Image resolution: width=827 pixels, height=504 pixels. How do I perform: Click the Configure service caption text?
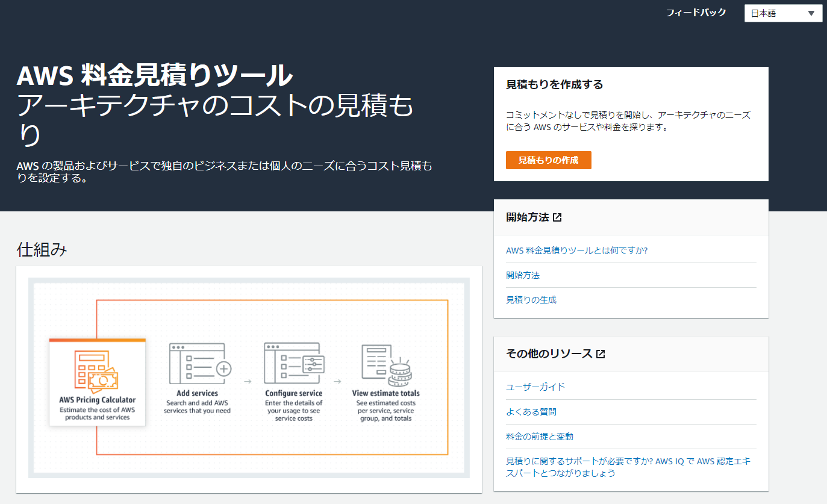pos(294,393)
